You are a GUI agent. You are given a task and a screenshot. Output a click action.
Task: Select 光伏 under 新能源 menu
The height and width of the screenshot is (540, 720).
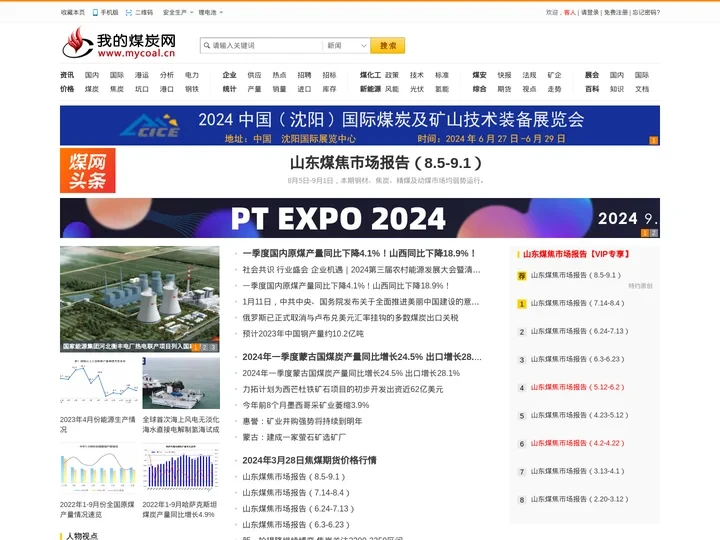pos(417,89)
